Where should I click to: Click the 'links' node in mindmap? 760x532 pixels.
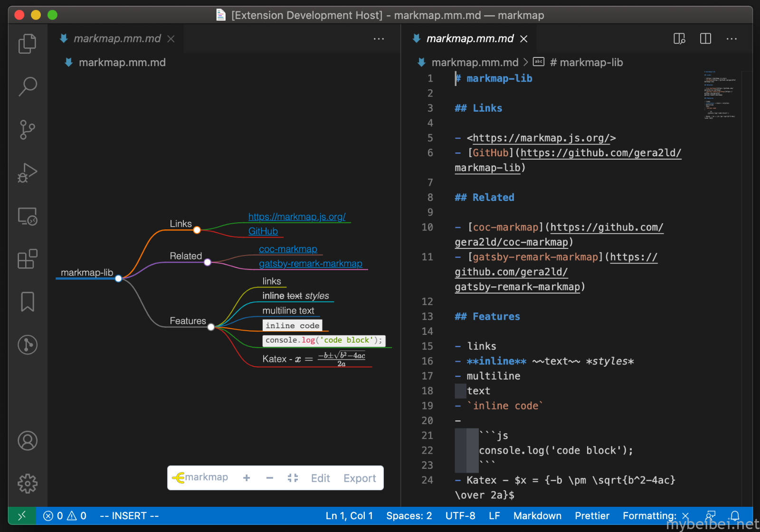click(x=272, y=281)
